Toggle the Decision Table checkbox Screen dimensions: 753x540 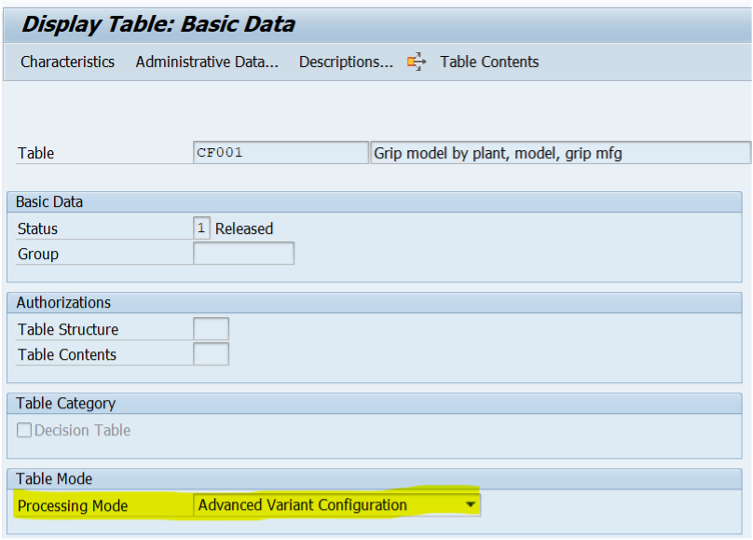pyautogui.click(x=24, y=431)
